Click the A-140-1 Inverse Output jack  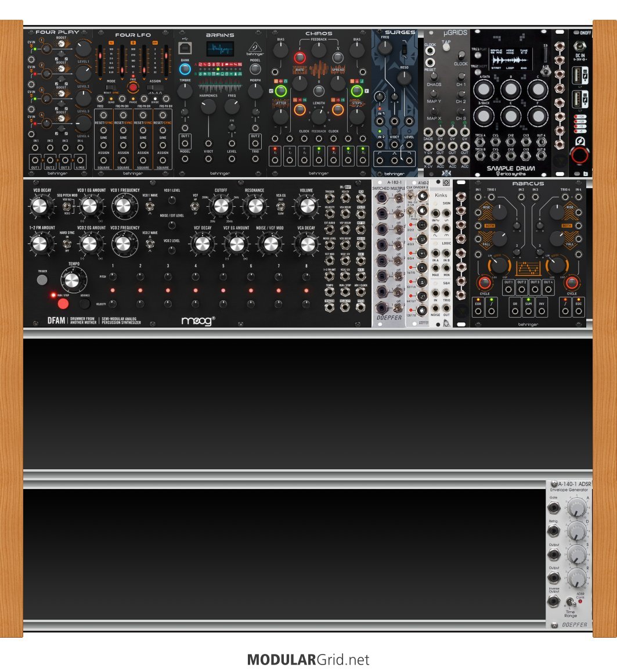[554, 601]
